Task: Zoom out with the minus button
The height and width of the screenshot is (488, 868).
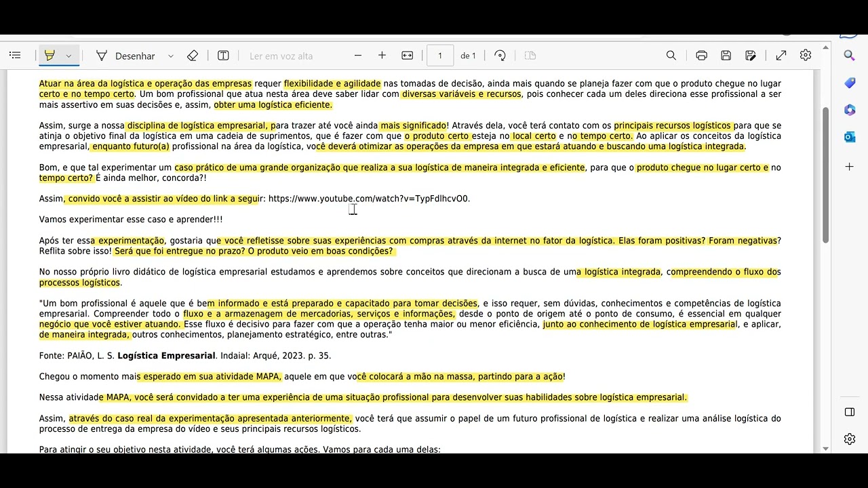Action: coord(358,56)
